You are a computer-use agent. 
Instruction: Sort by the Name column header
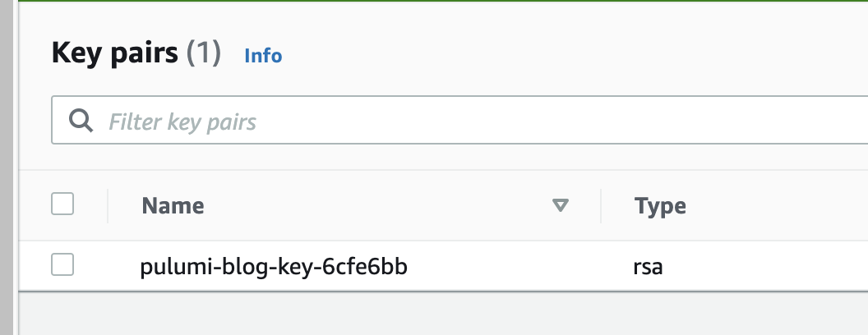pos(173,205)
